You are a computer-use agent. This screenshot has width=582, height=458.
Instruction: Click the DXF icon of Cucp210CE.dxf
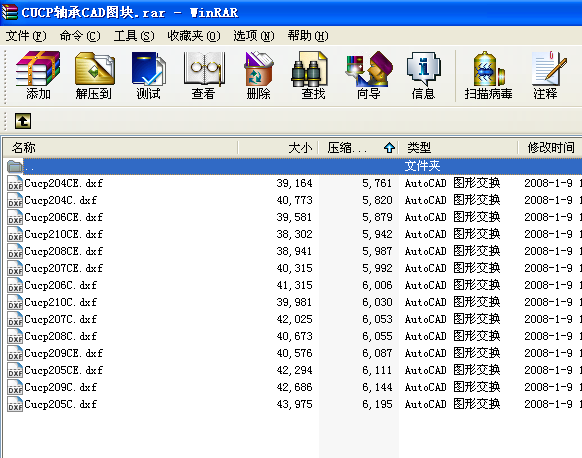[15, 234]
